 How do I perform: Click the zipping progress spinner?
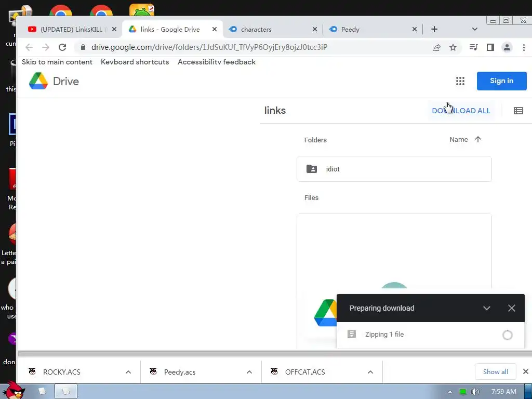[x=507, y=335]
